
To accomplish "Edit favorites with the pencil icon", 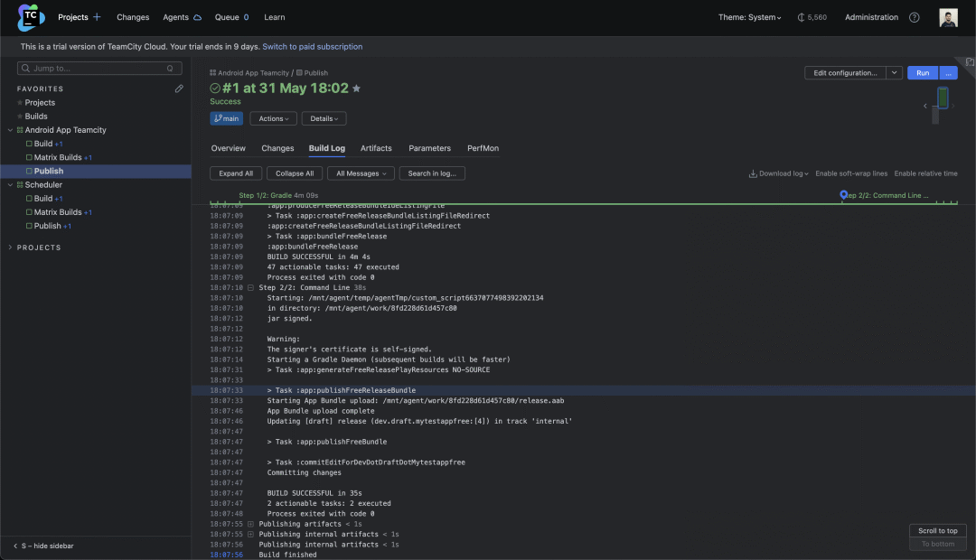I will coord(179,89).
